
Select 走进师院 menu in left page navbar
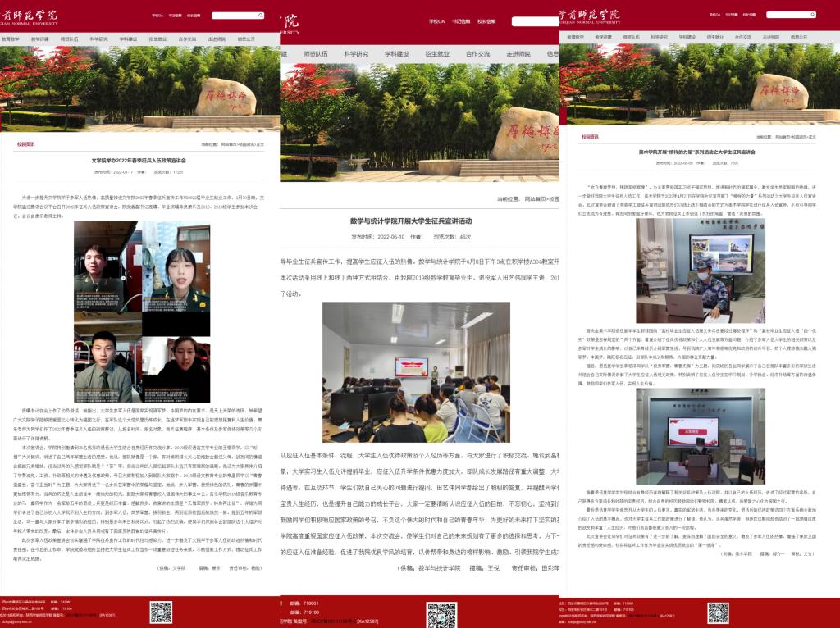(217, 38)
